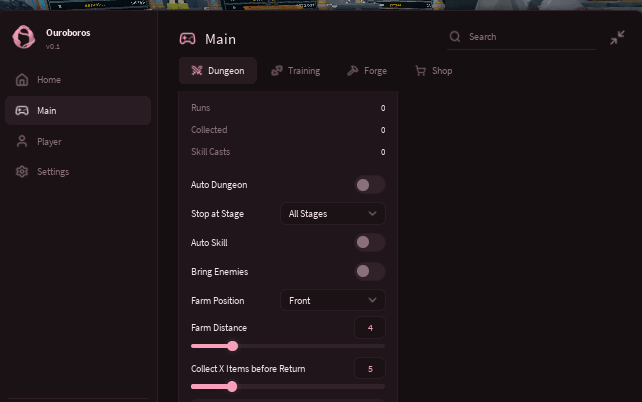Click the Farm Distance label
Screen dimensions: 642x402
point(219,328)
